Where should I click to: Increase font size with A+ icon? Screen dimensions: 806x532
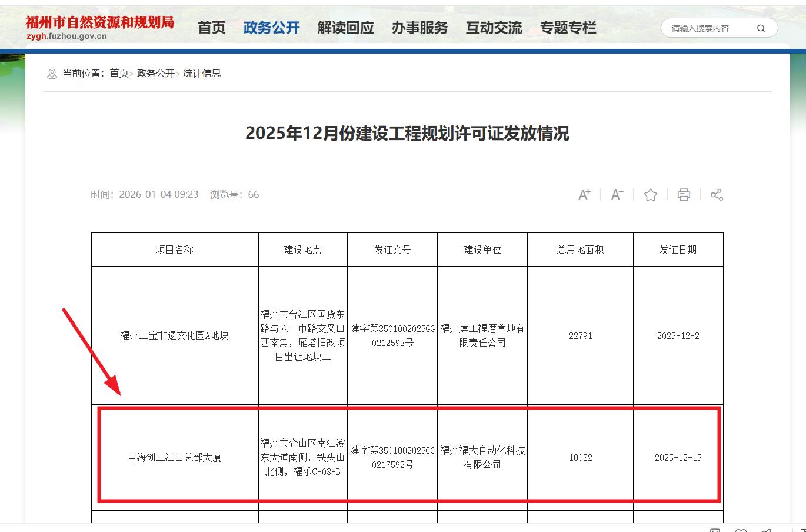[x=584, y=195]
